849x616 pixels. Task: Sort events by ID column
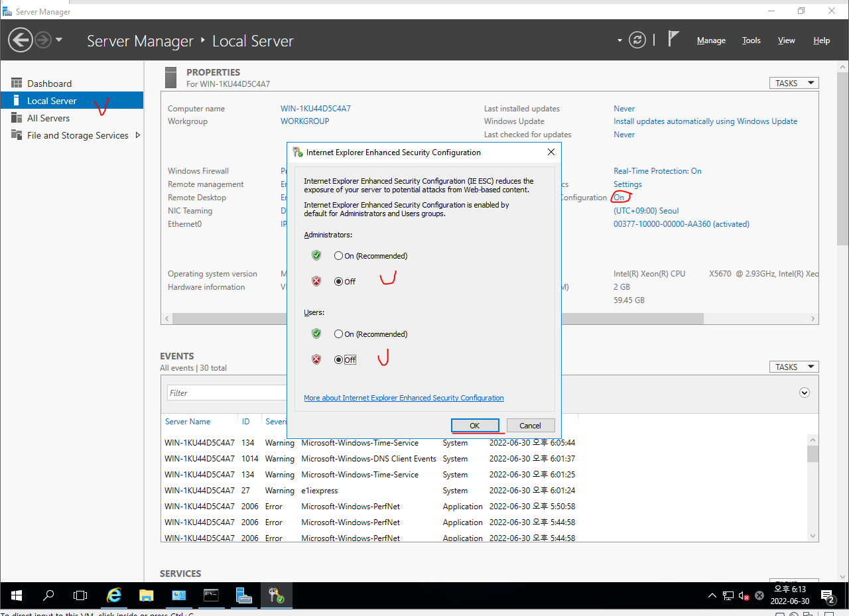coord(246,422)
